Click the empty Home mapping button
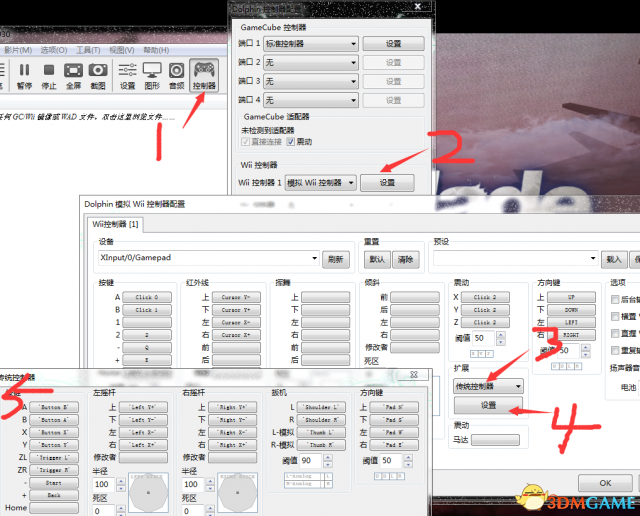This screenshot has height=516, width=640. pyautogui.click(x=54, y=508)
